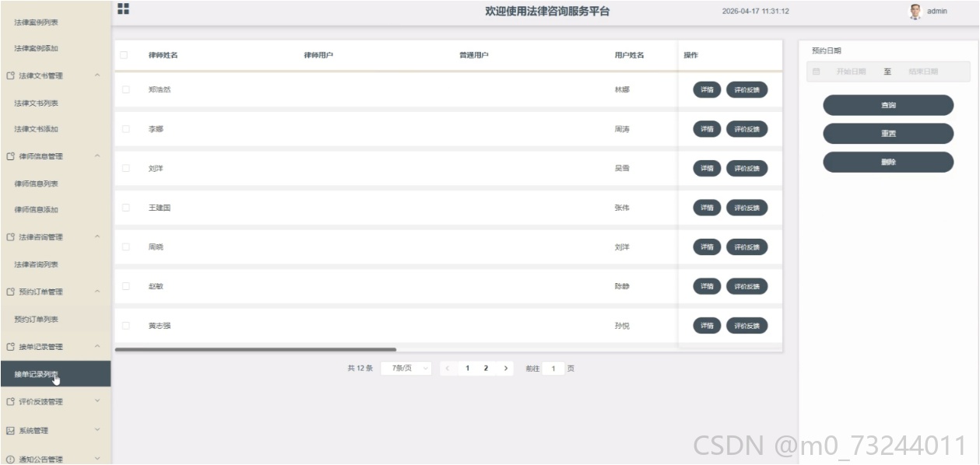Click the table's horizontal scrollbar
The image size is (980, 465).
255,350
